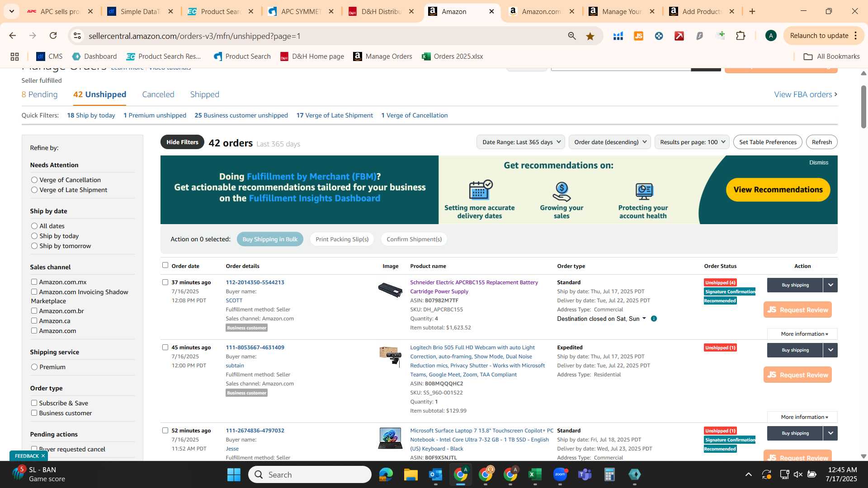Select Ship by tomorrow radio option
The image size is (868, 488).
[x=34, y=246]
